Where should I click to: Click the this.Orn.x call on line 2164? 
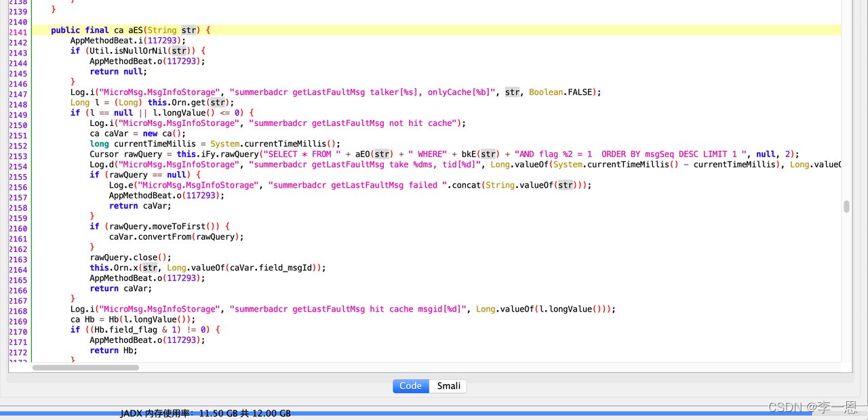click(114, 268)
